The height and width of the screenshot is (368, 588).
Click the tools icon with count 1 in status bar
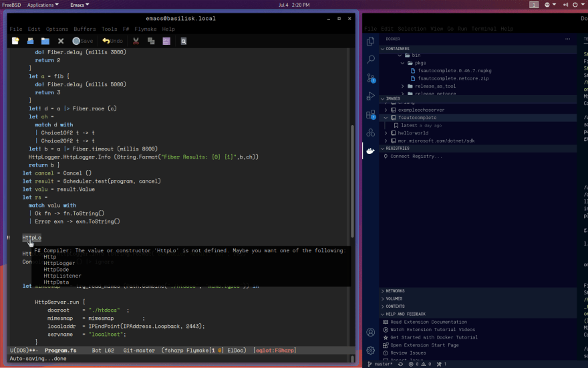(x=442, y=364)
